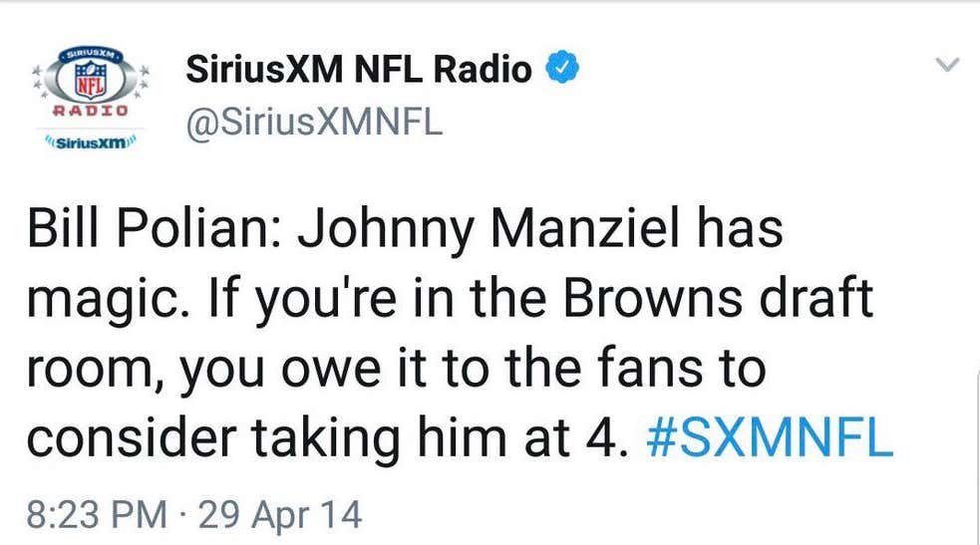Open the #SXMNFL hashtag
This screenshot has height=545, width=980.
[770, 437]
